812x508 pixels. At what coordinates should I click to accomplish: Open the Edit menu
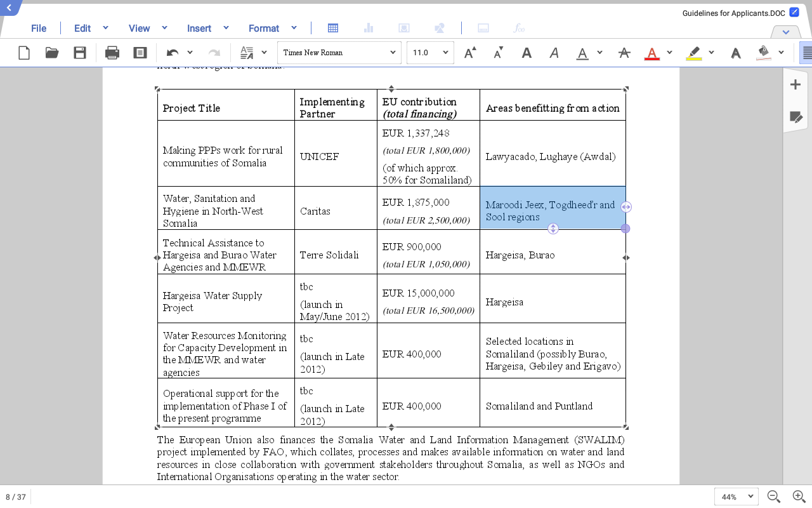[82, 28]
